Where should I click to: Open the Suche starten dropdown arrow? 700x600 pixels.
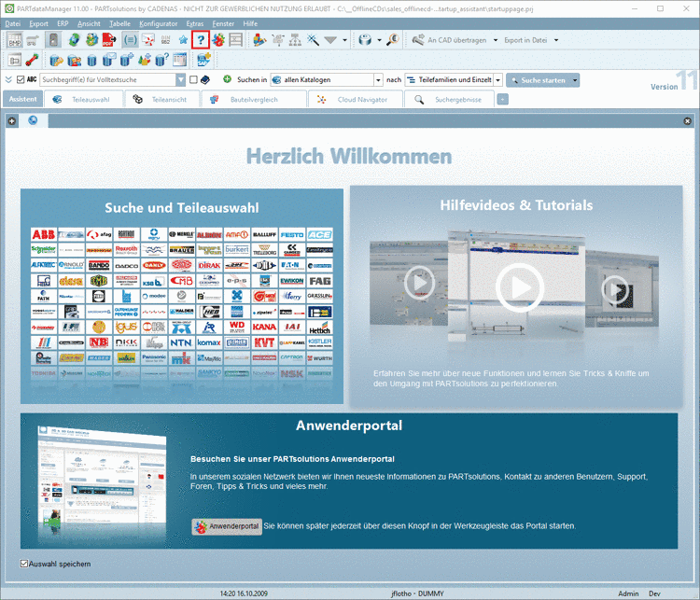[x=575, y=80]
